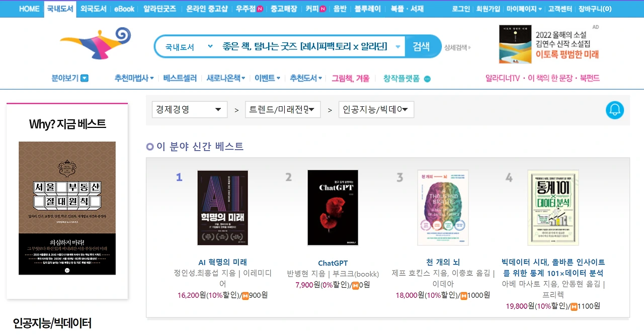
Task: Open the 북플 · 서재 tab
Action: (407, 9)
